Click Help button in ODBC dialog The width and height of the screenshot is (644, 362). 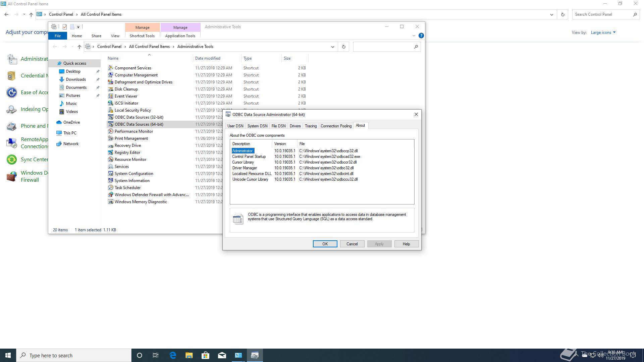(406, 244)
